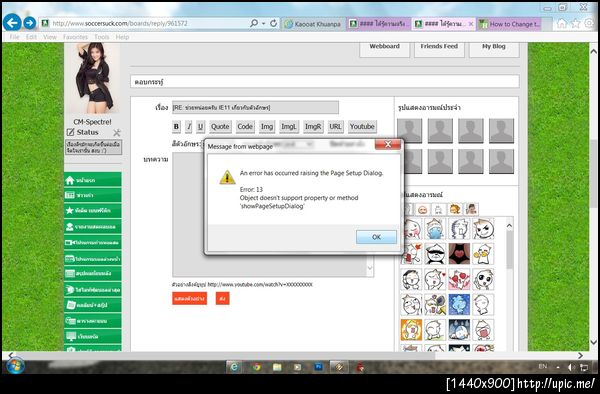
Task: Open the monitor icon sidebar menu item
Action: click(93, 336)
